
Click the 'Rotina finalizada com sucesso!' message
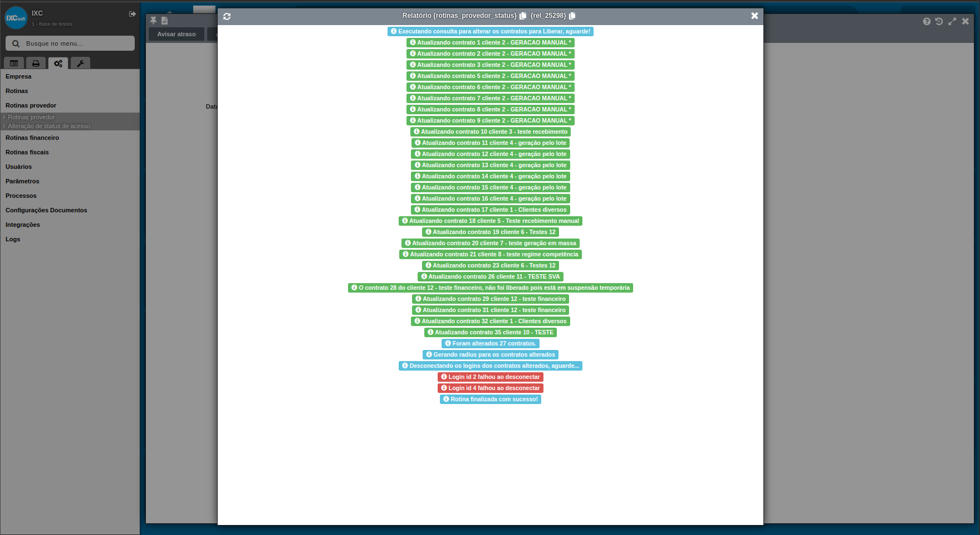[491, 399]
